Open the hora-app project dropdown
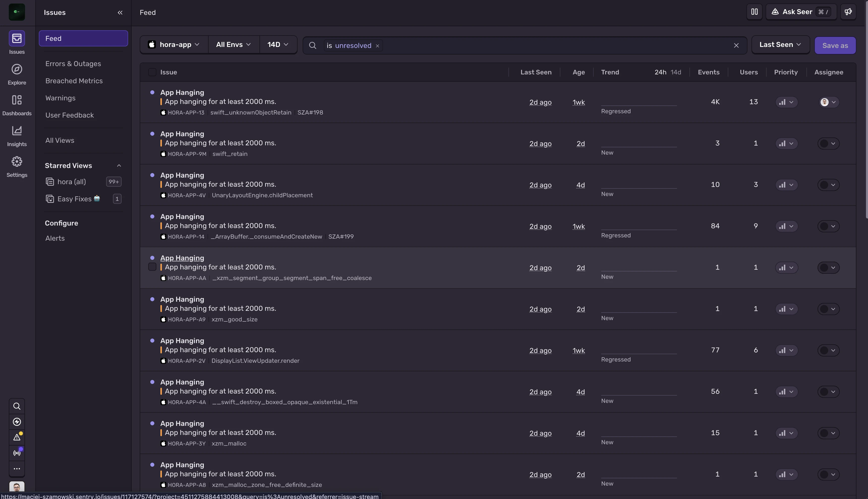Screen dimensions: 868x499 pos(174,45)
